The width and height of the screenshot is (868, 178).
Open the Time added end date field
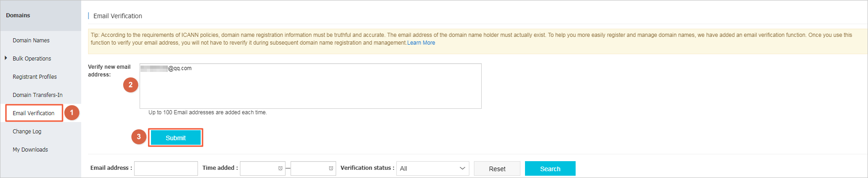pos(313,168)
